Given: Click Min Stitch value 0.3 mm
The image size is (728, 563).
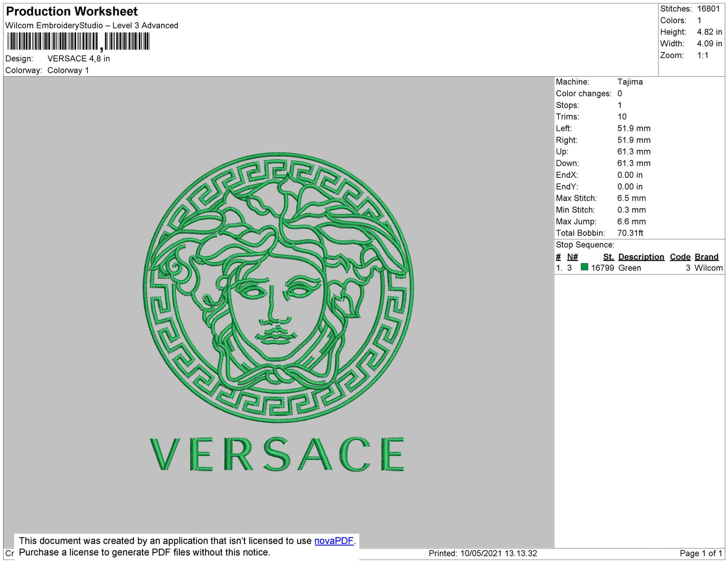Looking at the screenshot, I should (x=631, y=210).
